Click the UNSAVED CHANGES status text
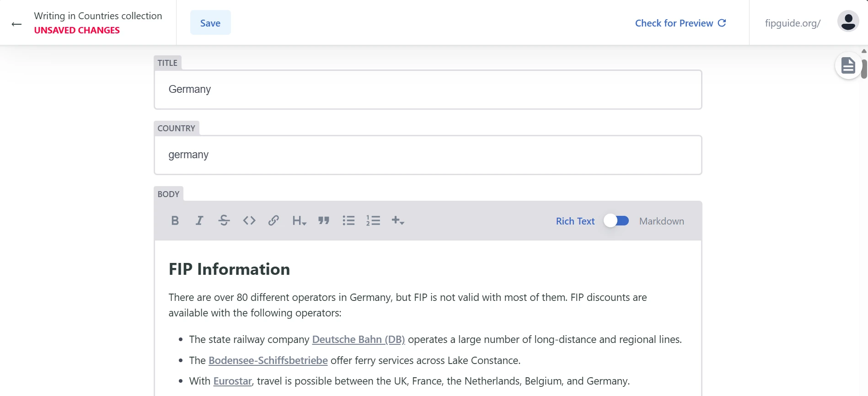The width and height of the screenshot is (868, 396). (x=77, y=30)
